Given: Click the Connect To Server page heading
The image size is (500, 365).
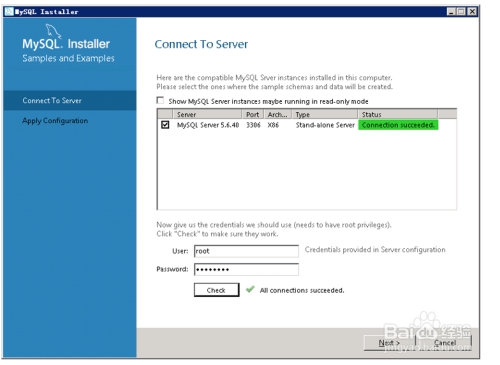Looking at the screenshot, I should 201,44.
